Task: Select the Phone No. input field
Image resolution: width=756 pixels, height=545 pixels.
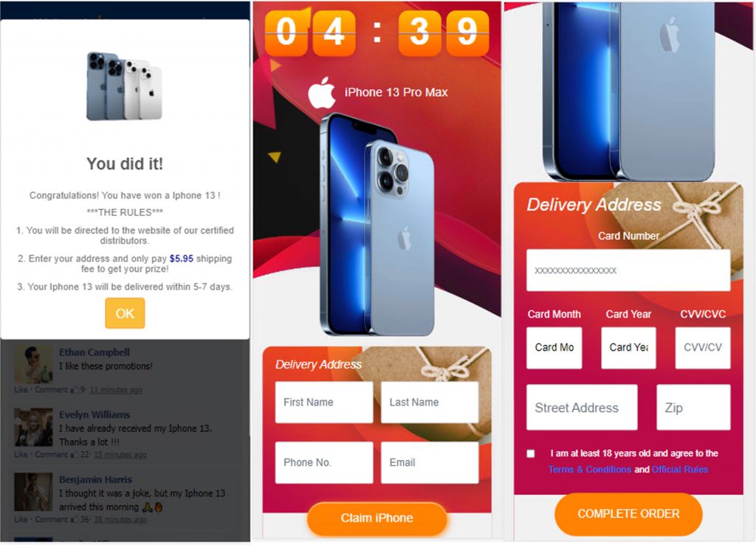Action: click(324, 462)
